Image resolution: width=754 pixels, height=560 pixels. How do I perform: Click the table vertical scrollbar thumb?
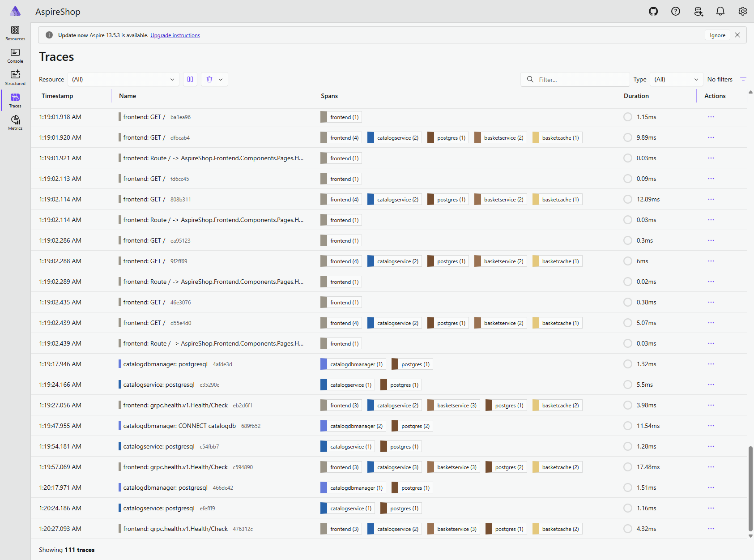[750, 488]
